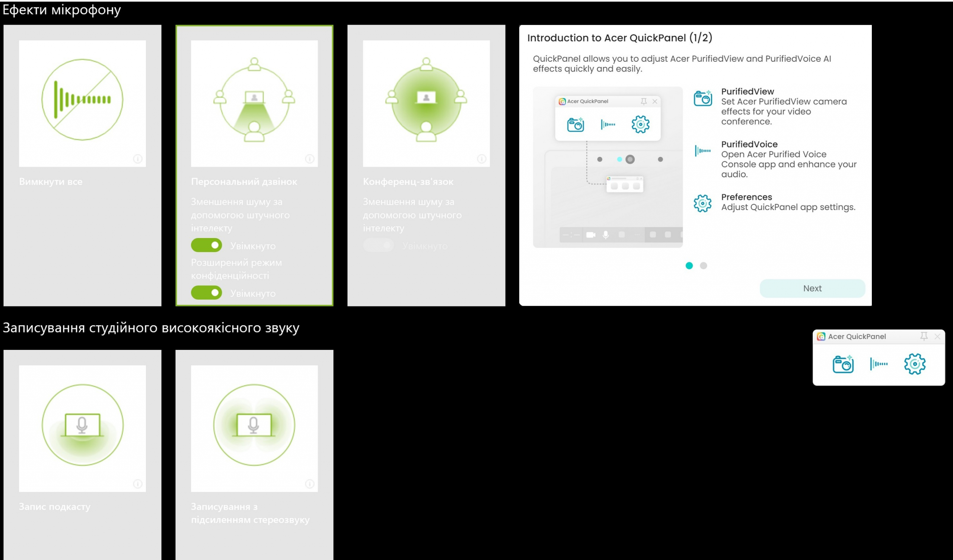This screenshot has height=560, width=953.
Task: Click info icon on Персональний дзвінок card
Action: pos(309,159)
